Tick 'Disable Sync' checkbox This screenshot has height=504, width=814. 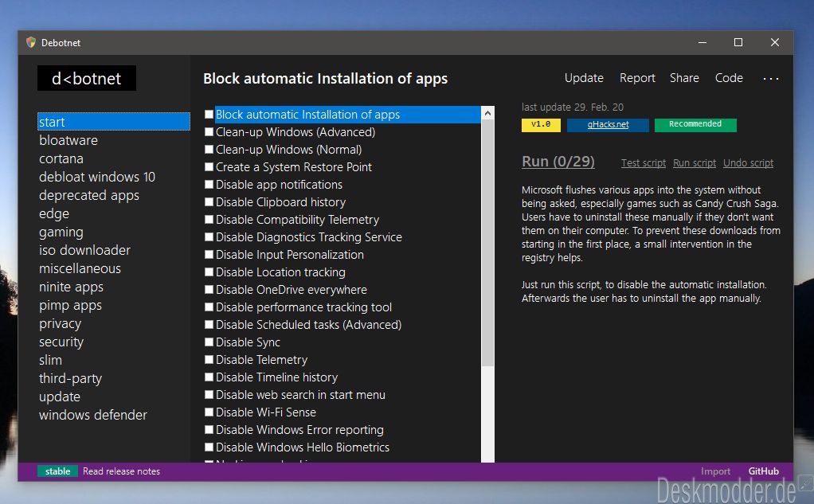click(209, 342)
